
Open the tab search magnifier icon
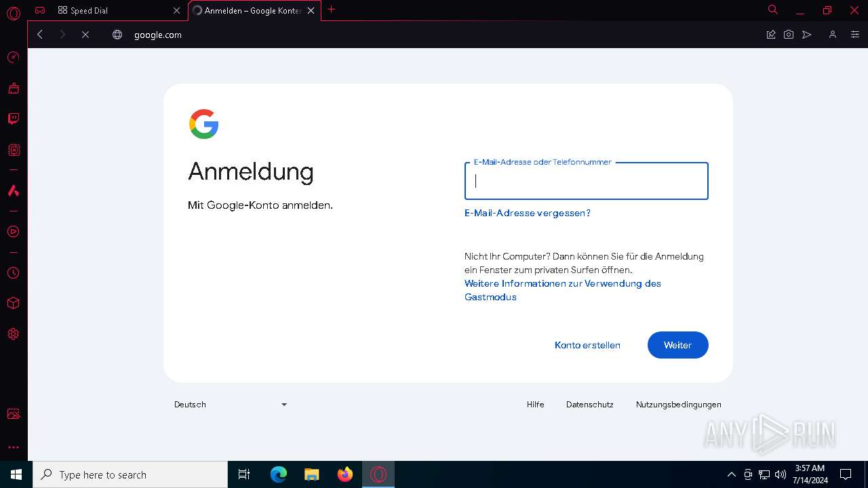click(773, 9)
